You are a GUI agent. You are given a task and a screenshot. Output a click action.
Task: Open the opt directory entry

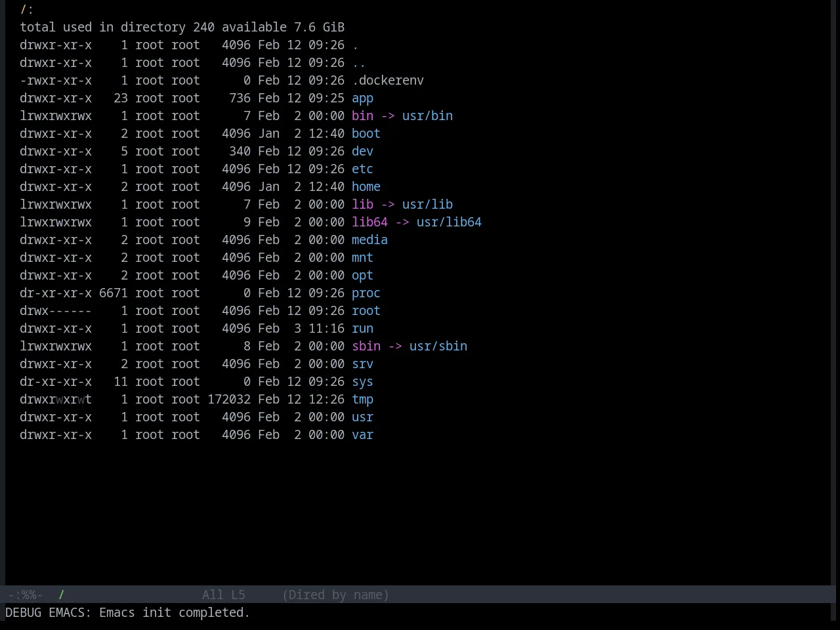(362, 276)
